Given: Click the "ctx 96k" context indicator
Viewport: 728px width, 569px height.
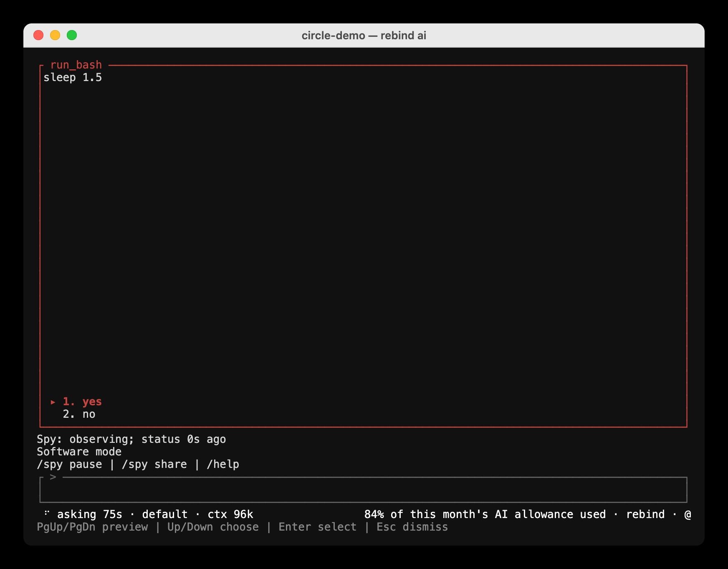Looking at the screenshot, I should 230,514.
